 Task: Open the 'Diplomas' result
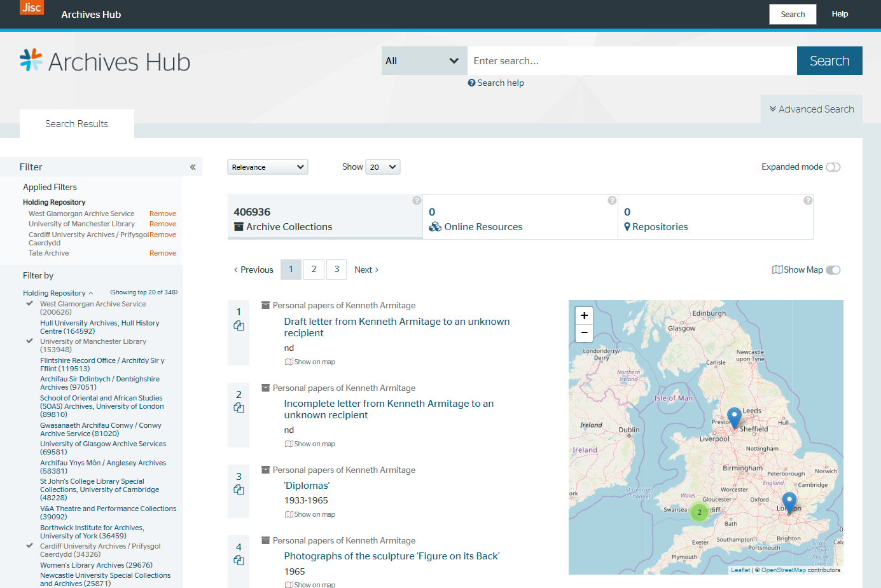click(307, 486)
